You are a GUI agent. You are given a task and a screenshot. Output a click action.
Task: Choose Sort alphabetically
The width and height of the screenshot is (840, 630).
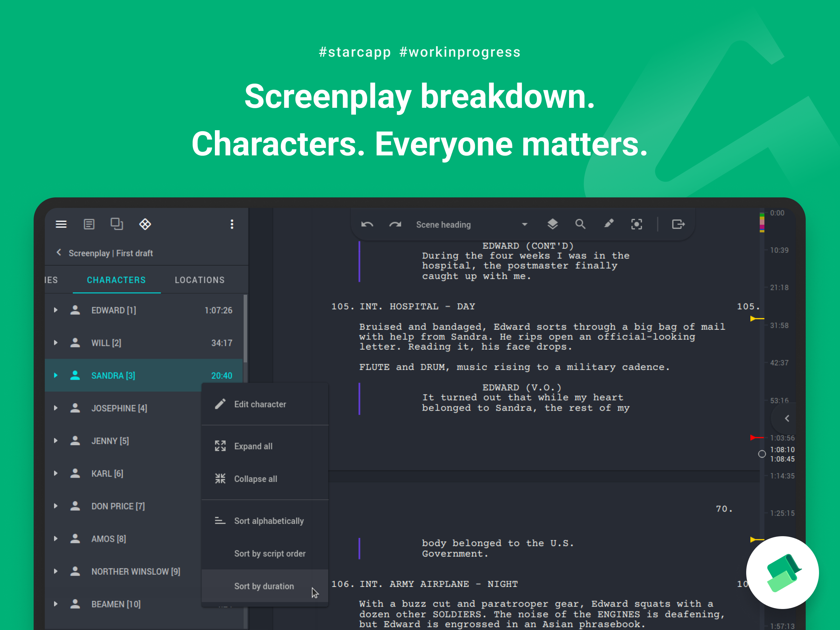[265, 521]
